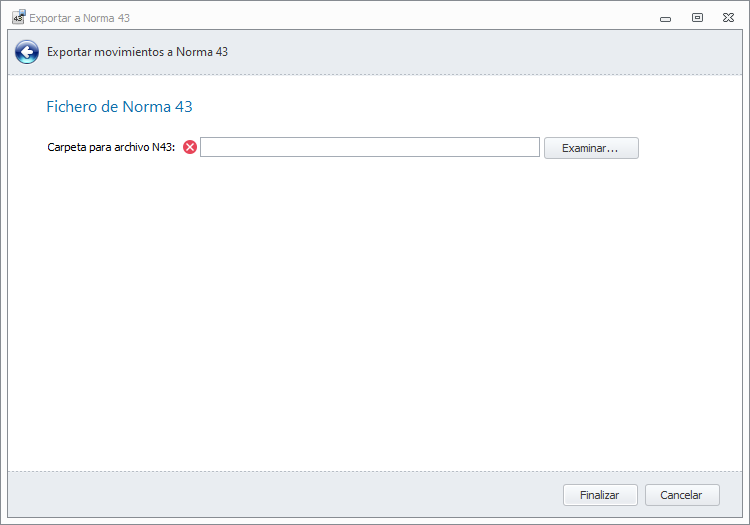750x525 pixels.
Task: Close the Exportar a Norma 43 window
Action: (729, 18)
